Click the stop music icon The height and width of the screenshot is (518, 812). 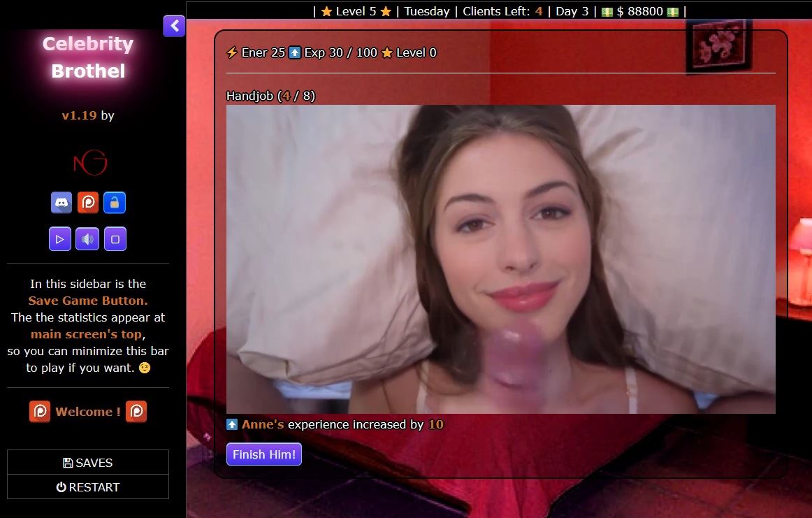pos(115,238)
